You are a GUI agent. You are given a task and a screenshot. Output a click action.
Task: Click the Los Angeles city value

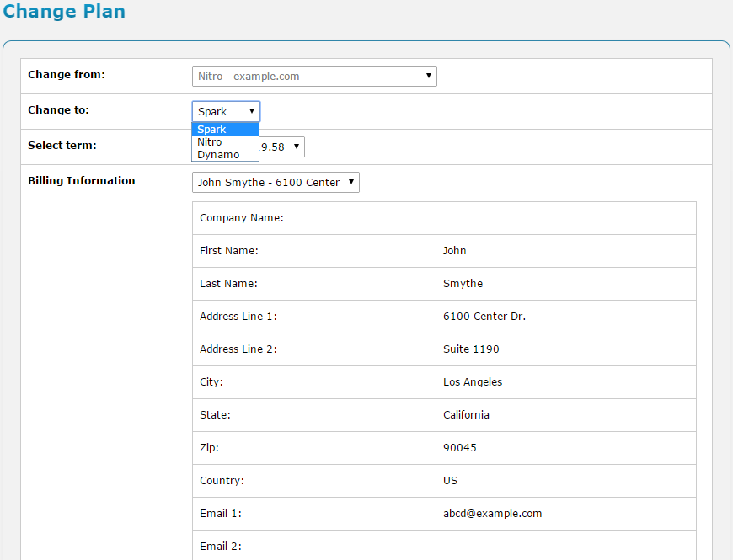(473, 382)
